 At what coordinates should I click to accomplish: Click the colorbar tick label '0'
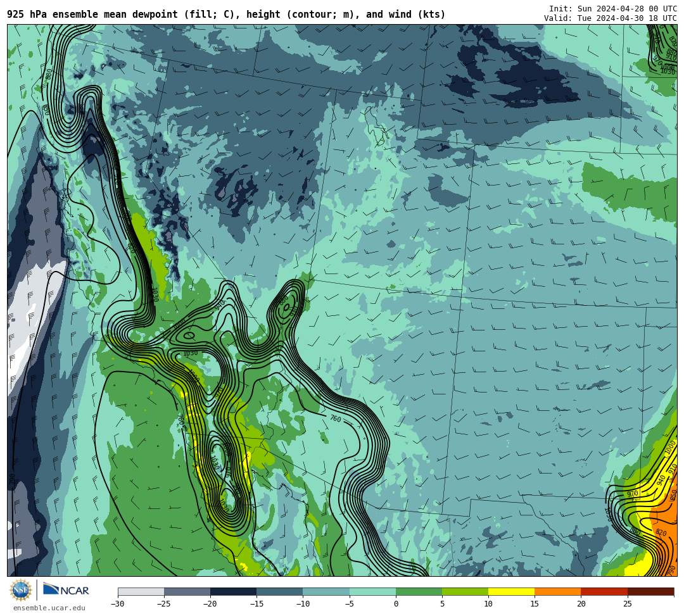pos(396,604)
